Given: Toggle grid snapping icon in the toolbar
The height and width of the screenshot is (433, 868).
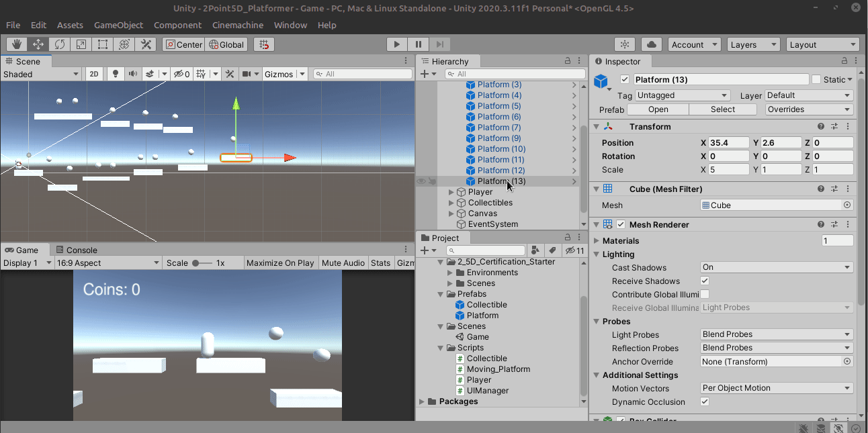Looking at the screenshot, I should [264, 44].
